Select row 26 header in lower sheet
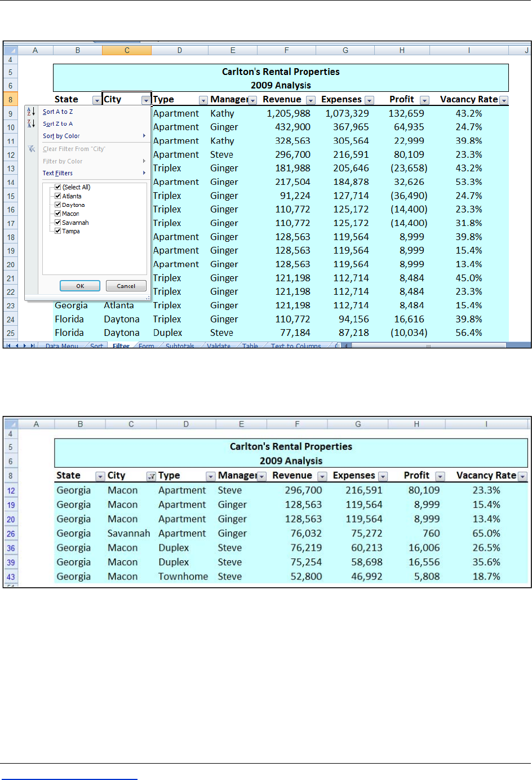532x780 pixels. (x=11, y=534)
